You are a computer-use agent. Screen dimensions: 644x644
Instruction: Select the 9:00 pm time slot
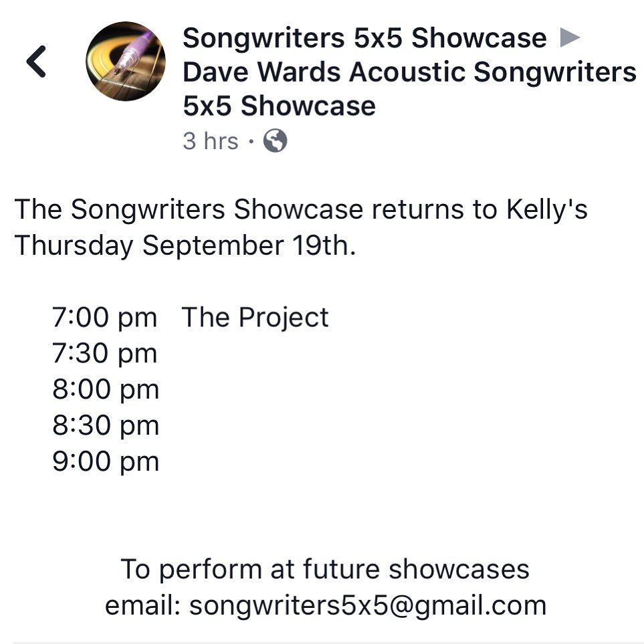click(x=105, y=462)
